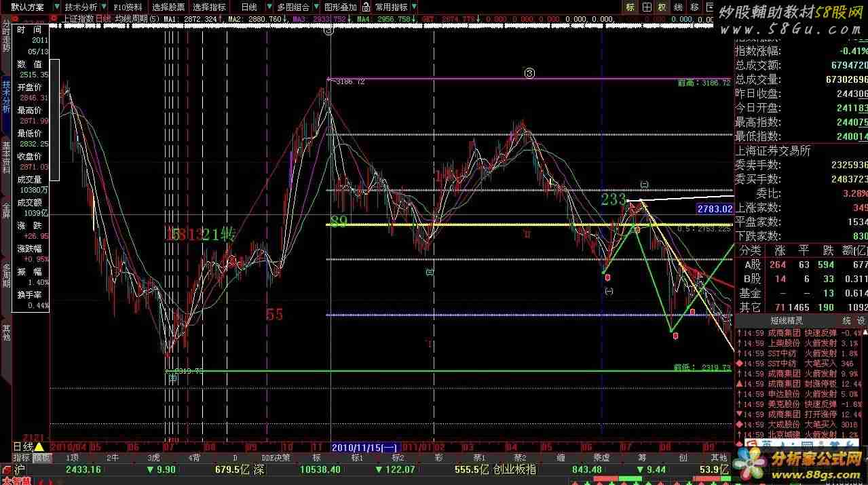Click the 2010/11/15 date marker on timeline

tap(365, 447)
